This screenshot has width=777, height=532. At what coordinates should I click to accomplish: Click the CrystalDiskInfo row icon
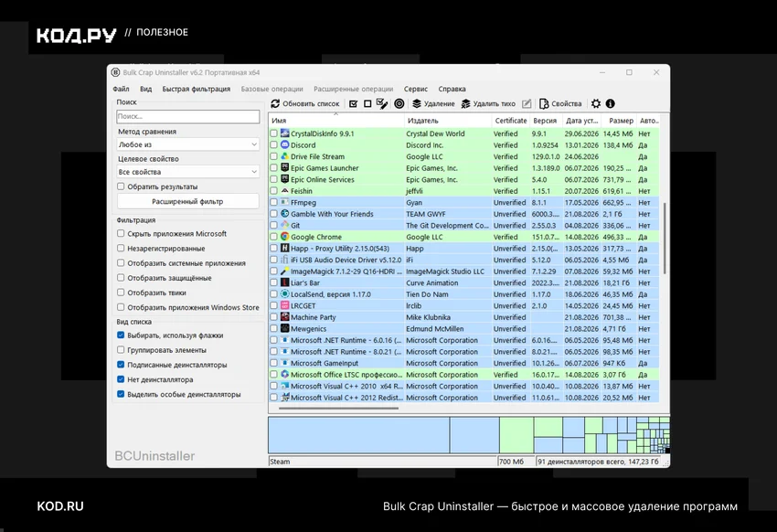(x=285, y=133)
